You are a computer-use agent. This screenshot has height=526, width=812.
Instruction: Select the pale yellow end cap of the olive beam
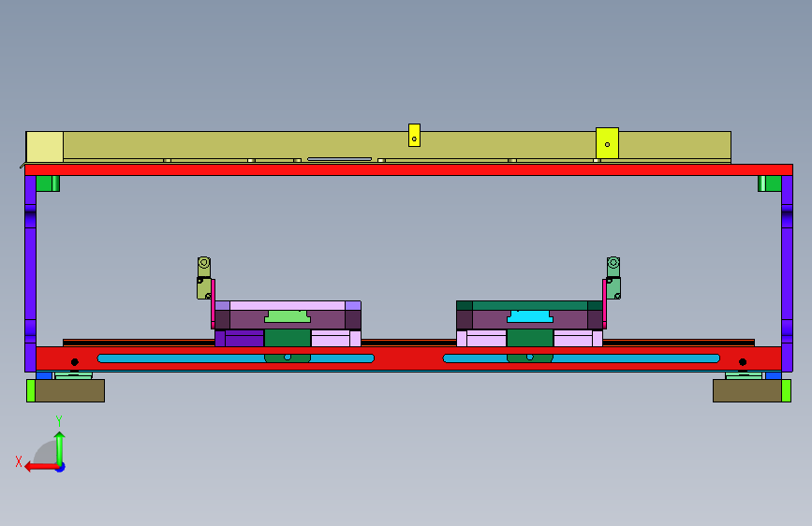(45, 147)
